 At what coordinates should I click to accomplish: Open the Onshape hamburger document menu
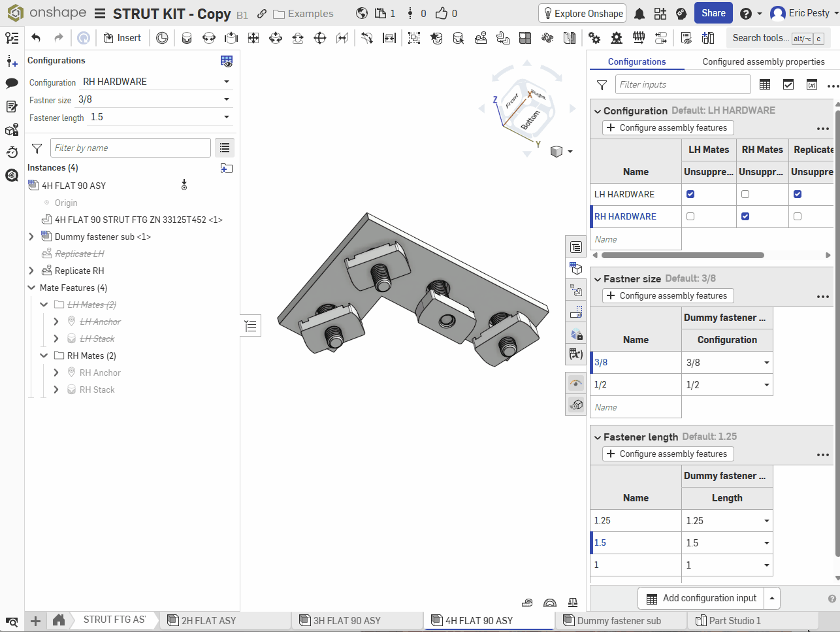[100, 14]
